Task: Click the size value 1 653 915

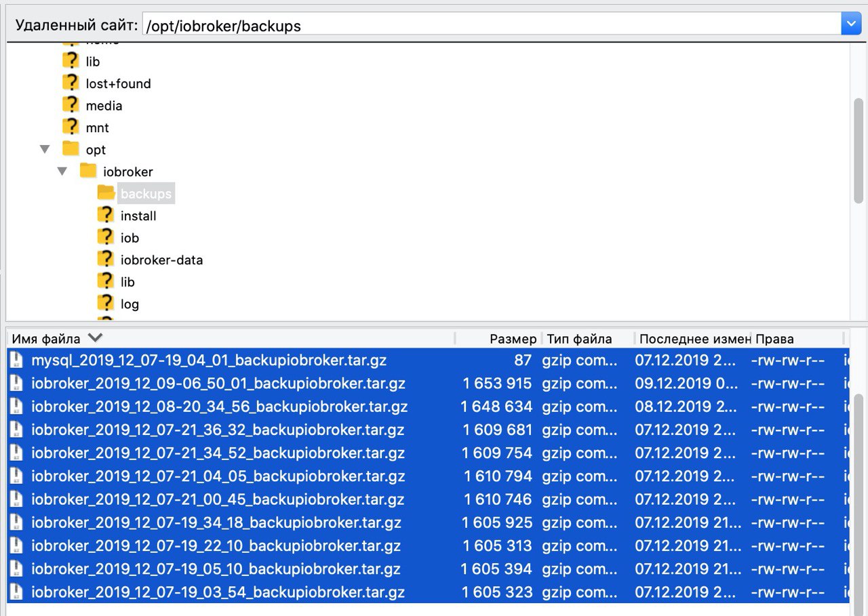Action: pos(497,383)
